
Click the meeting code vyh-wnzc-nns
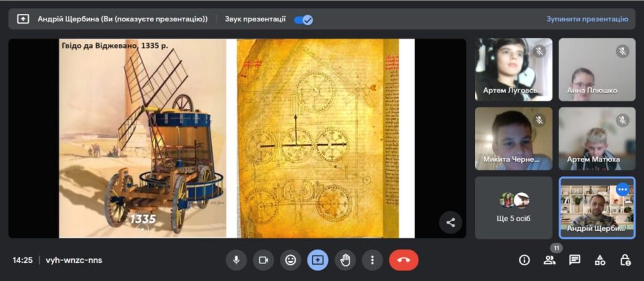tap(74, 260)
